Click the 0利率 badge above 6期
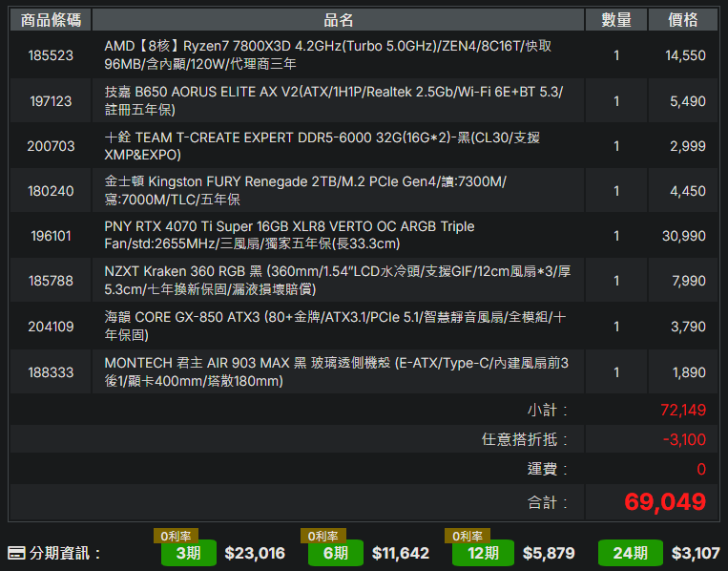Viewport: 728px width, 571px height. (322, 537)
